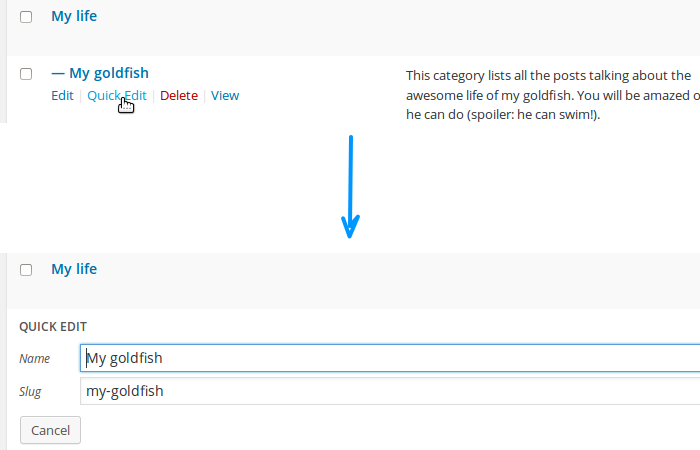Focus the Slug field containing my-goldfish
Screen dimensions: 700x450
(x=390, y=391)
